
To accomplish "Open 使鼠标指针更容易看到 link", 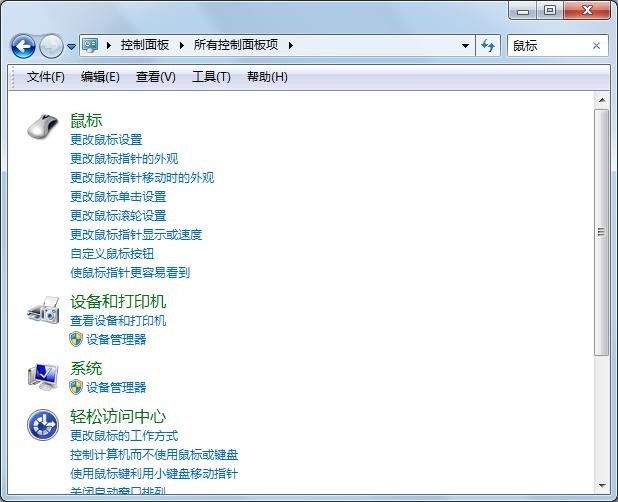I will point(130,272).
